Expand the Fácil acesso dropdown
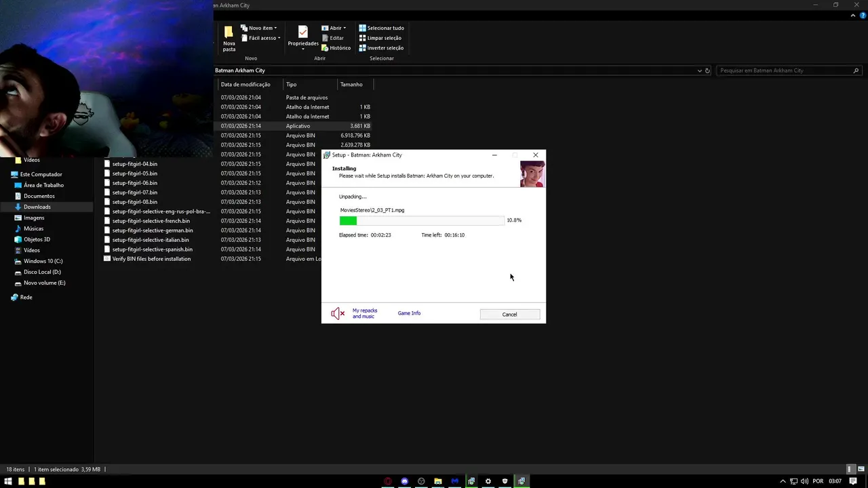Viewport: 868px width, 488px height. 279,38
